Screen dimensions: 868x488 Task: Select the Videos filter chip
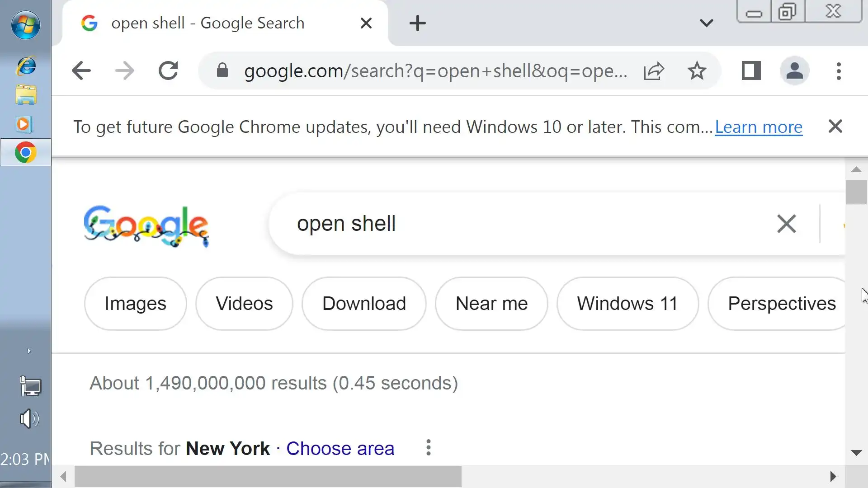(244, 304)
